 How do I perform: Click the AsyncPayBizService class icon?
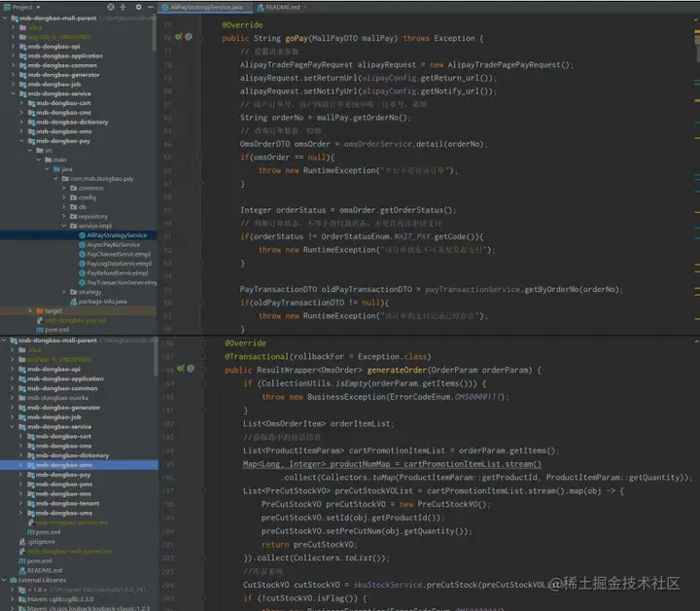(x=82, y=245)
